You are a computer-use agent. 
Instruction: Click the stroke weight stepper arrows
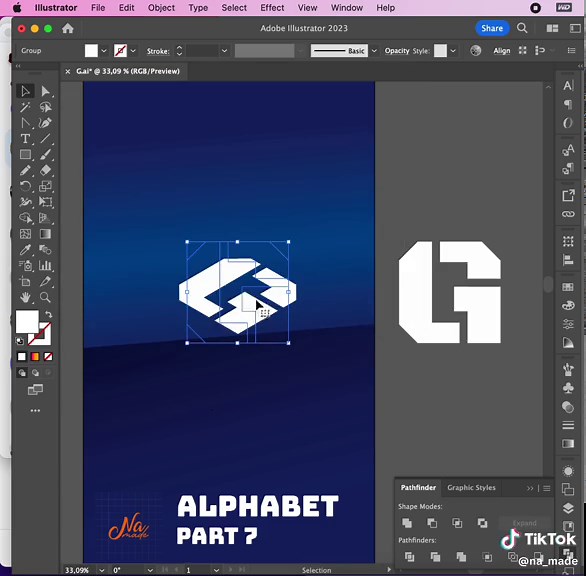pos(179,51)
